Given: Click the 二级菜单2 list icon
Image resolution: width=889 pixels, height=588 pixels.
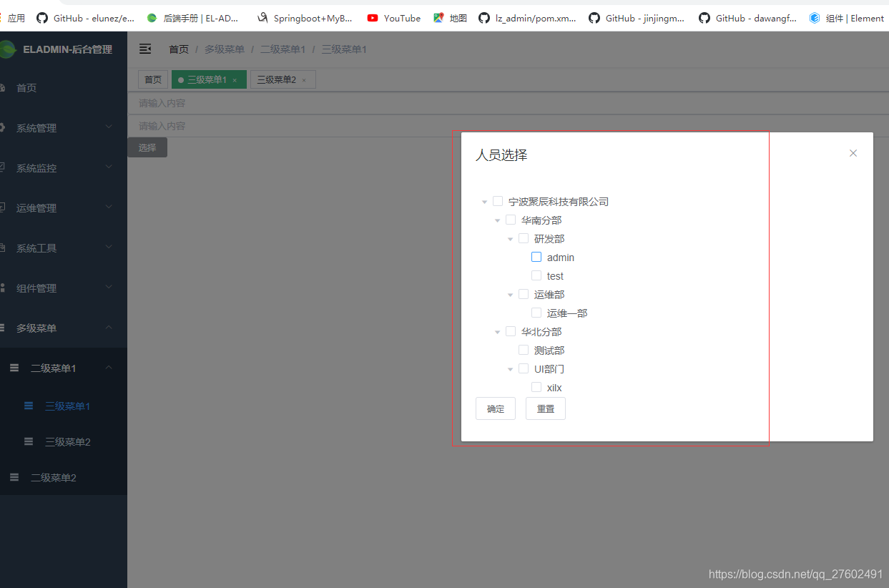Looking at the screenshot, I should pos(14,477).
